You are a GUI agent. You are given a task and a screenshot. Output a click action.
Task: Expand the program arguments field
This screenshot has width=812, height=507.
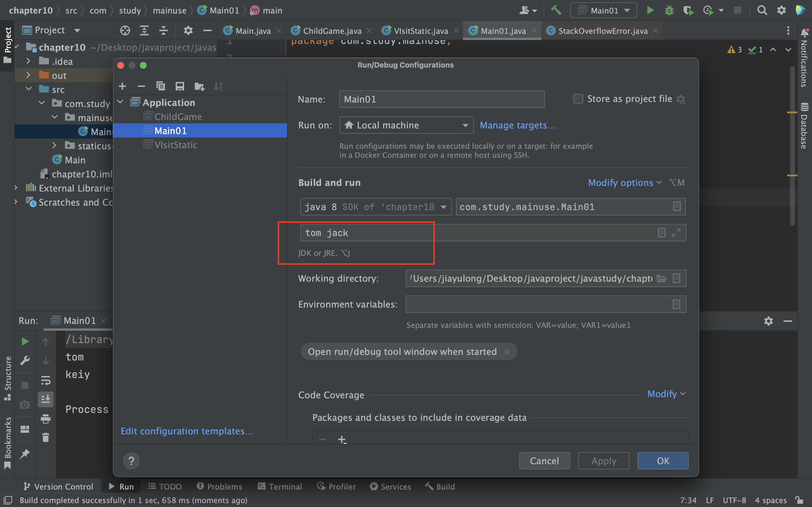tap(676, 233)
